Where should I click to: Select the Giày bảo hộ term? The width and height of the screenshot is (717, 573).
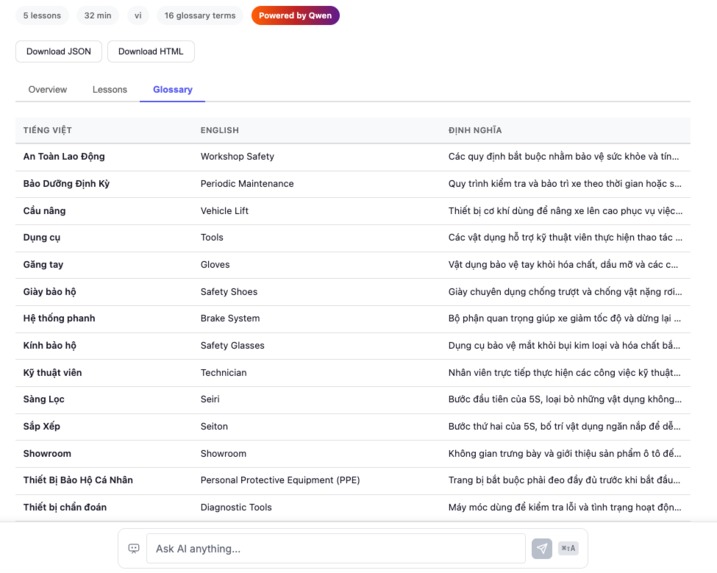pyautogui.click(x=49, y=291)
